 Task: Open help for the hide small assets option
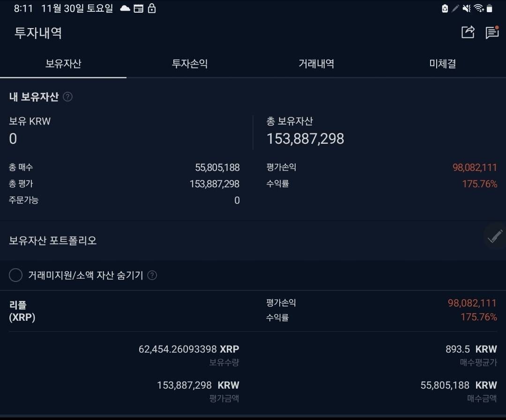(151, 275)
